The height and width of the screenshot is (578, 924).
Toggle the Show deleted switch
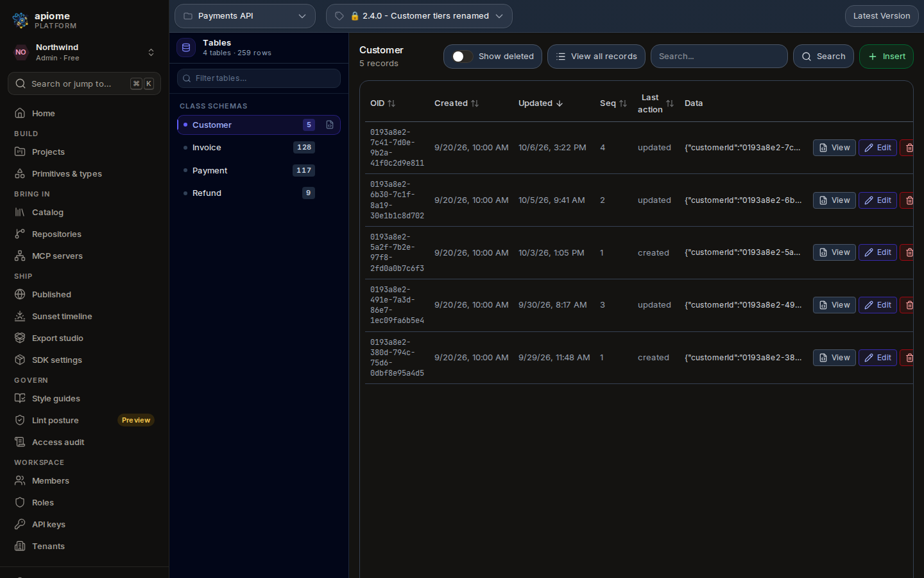463,57
